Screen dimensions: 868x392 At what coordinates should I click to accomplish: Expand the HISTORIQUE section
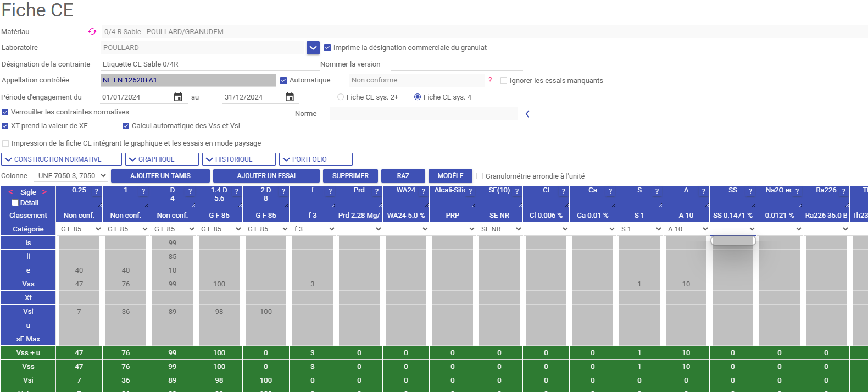pyautogui.click(x=239, y=159)
